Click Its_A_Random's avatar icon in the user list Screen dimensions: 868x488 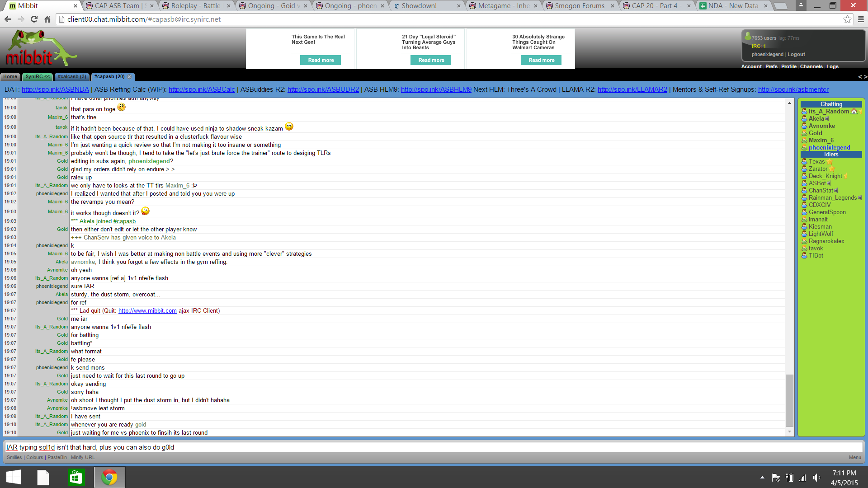coord(804,112)
